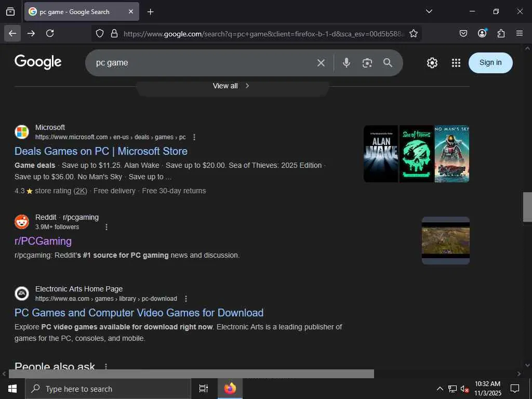Screen dimensions: 532x399
Task: Open Save to Pocket icon
Action: 463,33
